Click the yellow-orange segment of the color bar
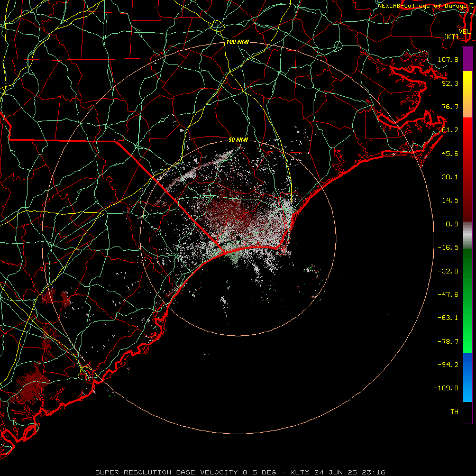476x476 pixels. (467, 94)
